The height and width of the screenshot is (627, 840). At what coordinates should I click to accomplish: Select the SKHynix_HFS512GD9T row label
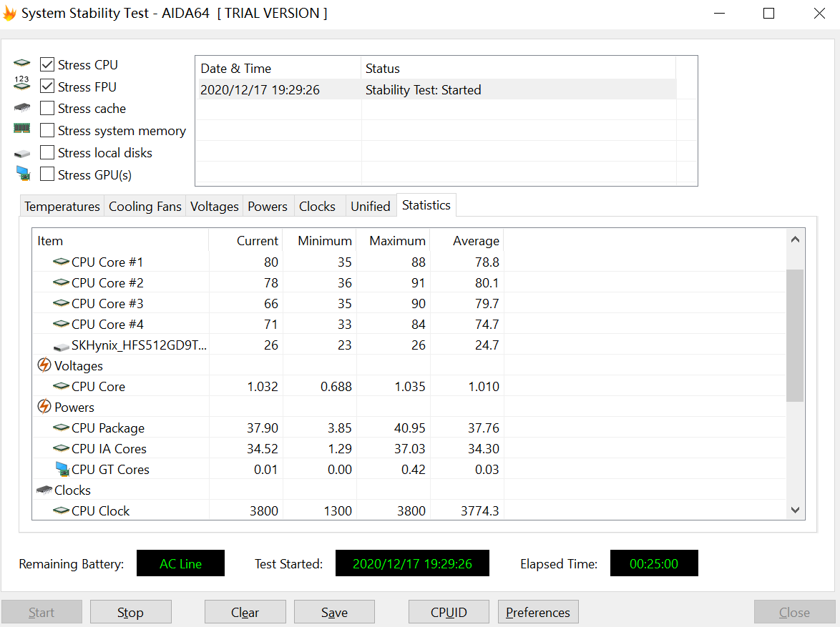pos(140,345)
